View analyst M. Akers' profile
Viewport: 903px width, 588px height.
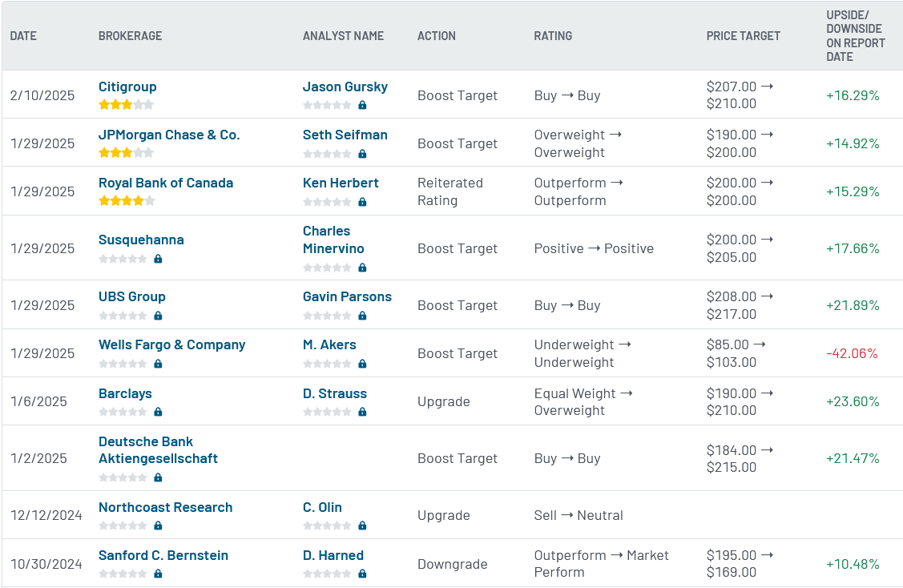tap(329, 345)
